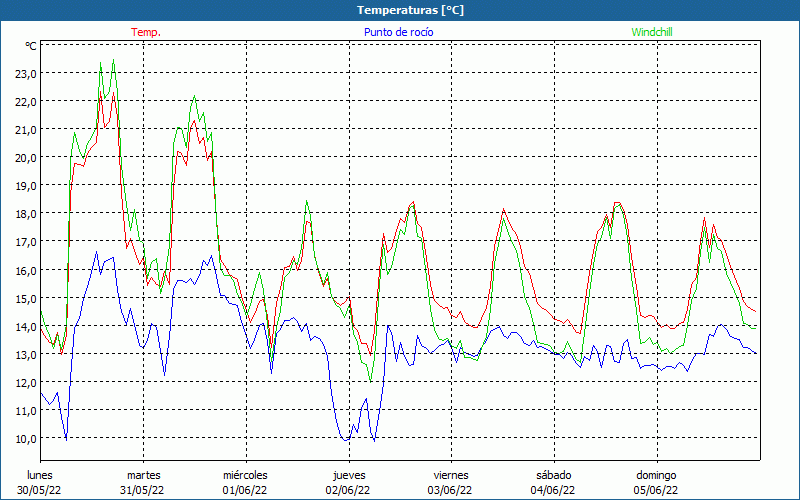
Task: Click the 16,0 y-axis value
Action: [26, 271]
